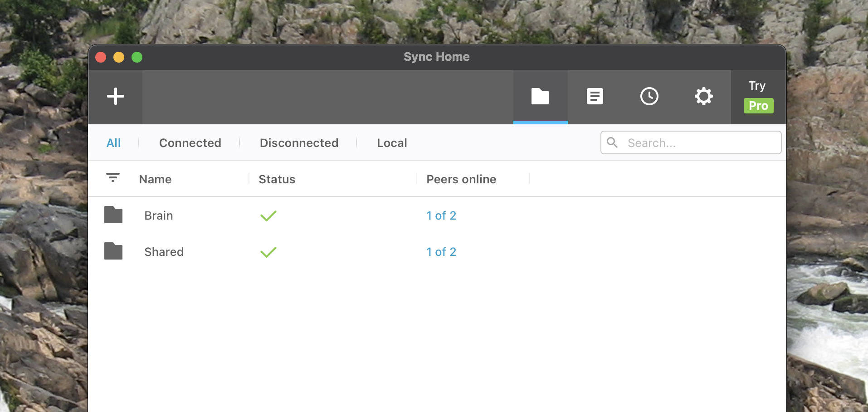Open Preferences gear icon
Image resolution: width=868 pixels, height=412 pixels.
click(x=703, y=96)
